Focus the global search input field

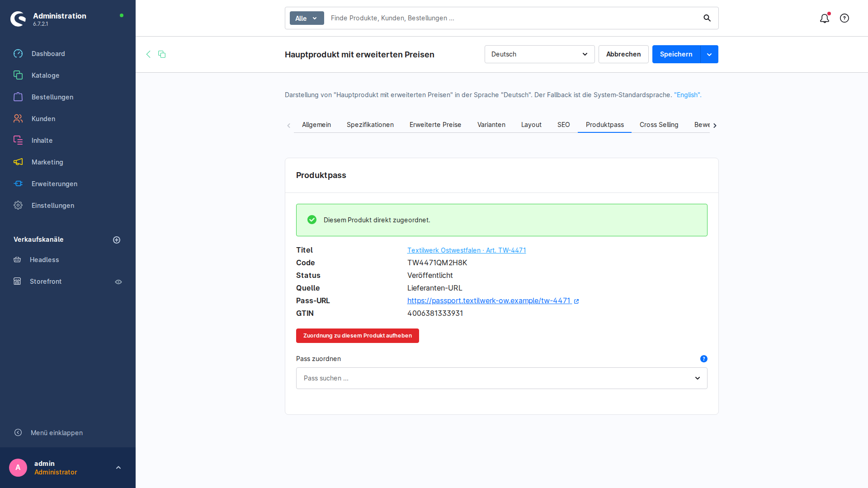pos(511,18)
